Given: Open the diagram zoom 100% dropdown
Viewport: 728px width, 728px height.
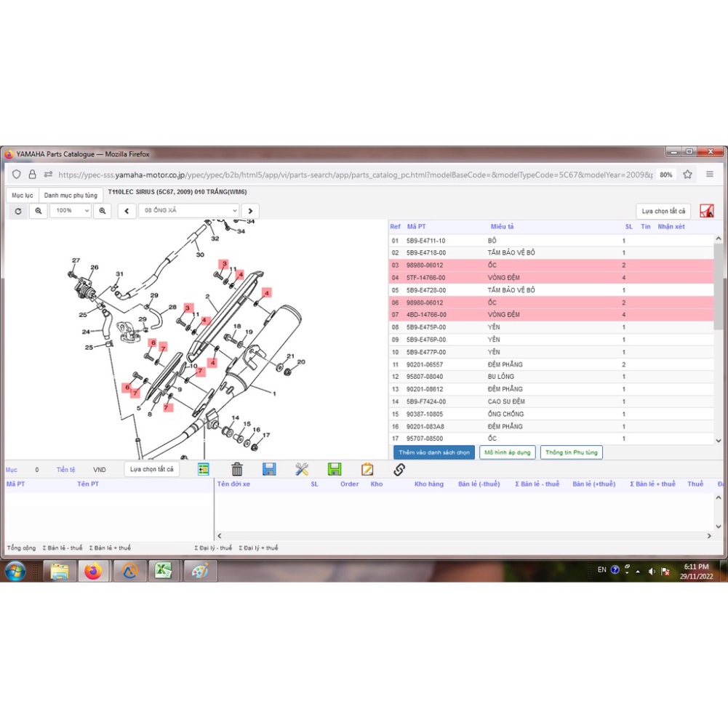Looking at the screenshot, I should (x=71, y=211).
